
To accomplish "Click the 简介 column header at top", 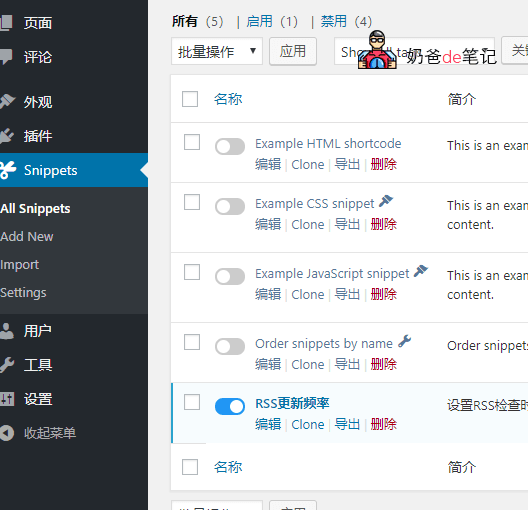I will (462, 99).
